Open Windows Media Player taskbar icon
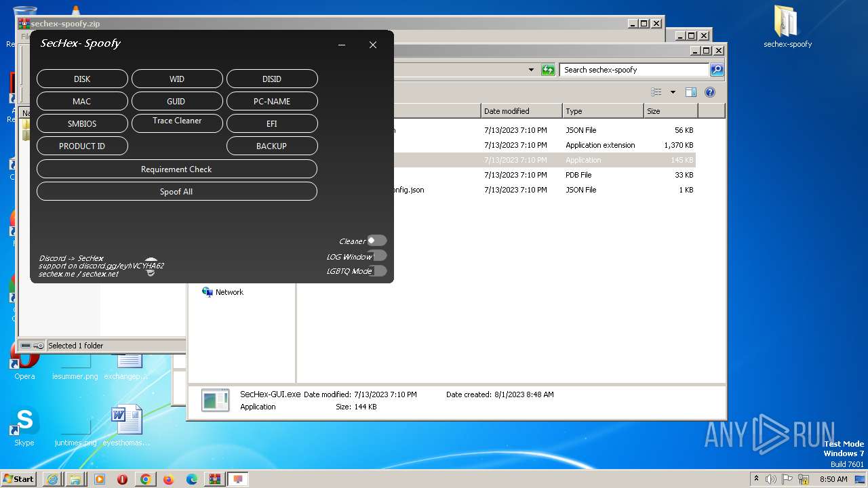The width and height of the screenshot is (868, 488). pos(99,479)
